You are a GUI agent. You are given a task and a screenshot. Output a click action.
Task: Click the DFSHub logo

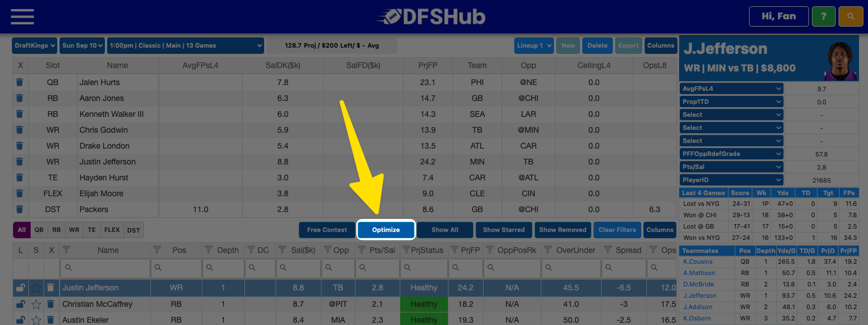[x=431, y=16]
